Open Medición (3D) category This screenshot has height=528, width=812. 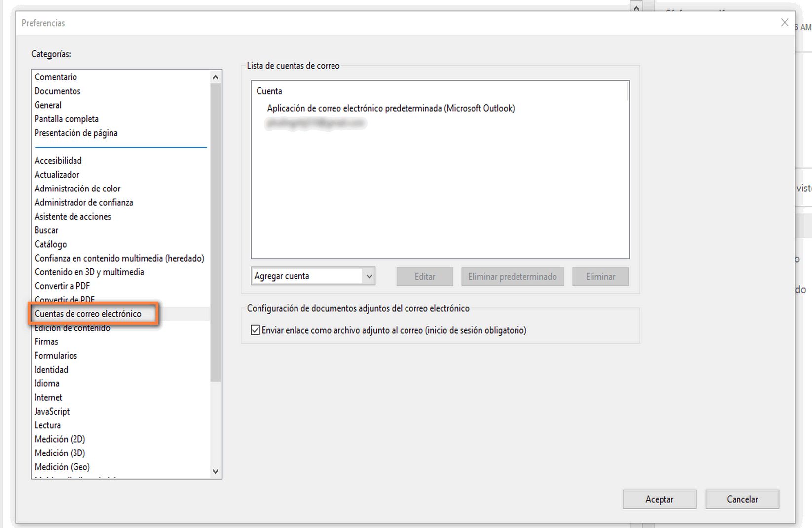60,453
